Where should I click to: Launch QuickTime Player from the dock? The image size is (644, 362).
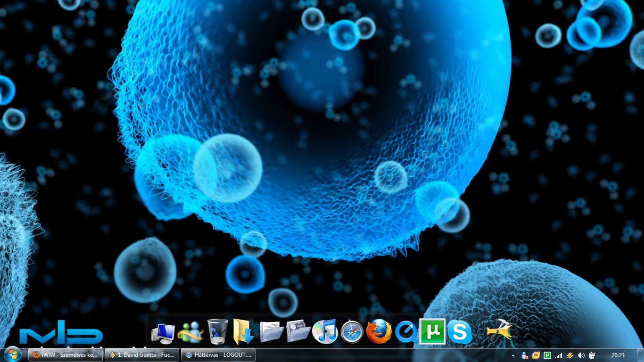[406, 332]
